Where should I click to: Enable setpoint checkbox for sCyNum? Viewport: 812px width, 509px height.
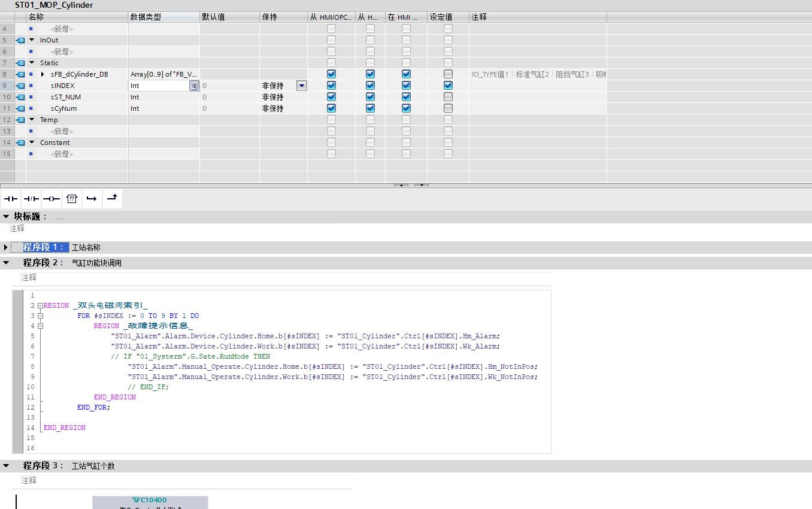point(448,108)
